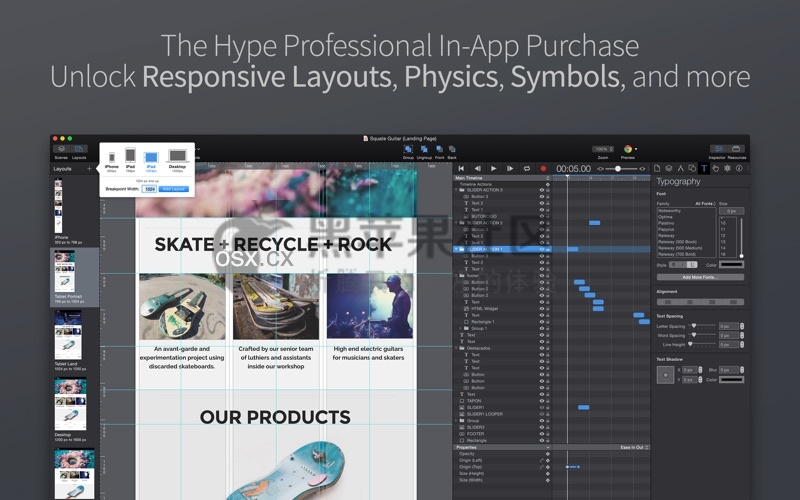Screen dimensions: 800x500
Task: Open the Preview browser dropdown arrow
Action: coord(636,149)
